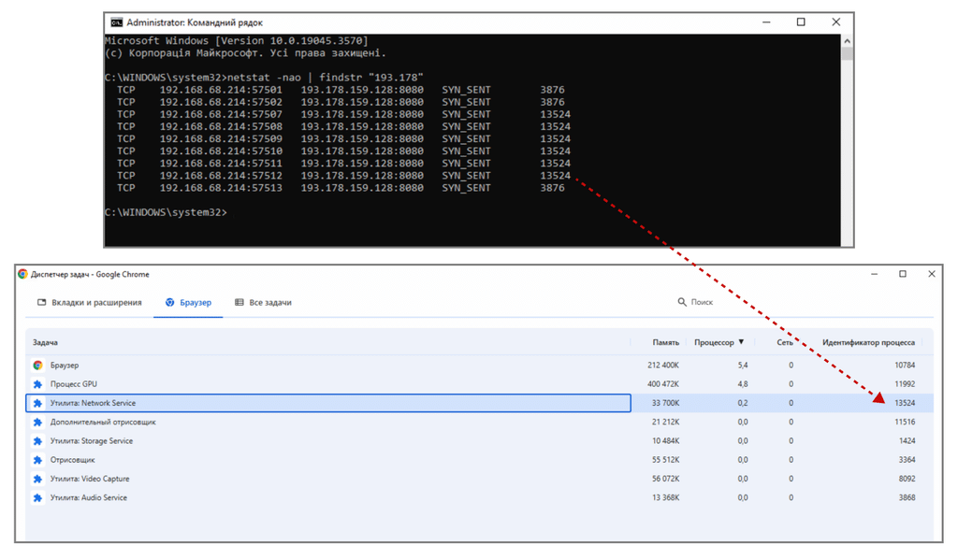
Task: Click the Storage Service puzzle icon
Action: pyautogui.click(x=37, y=441)
